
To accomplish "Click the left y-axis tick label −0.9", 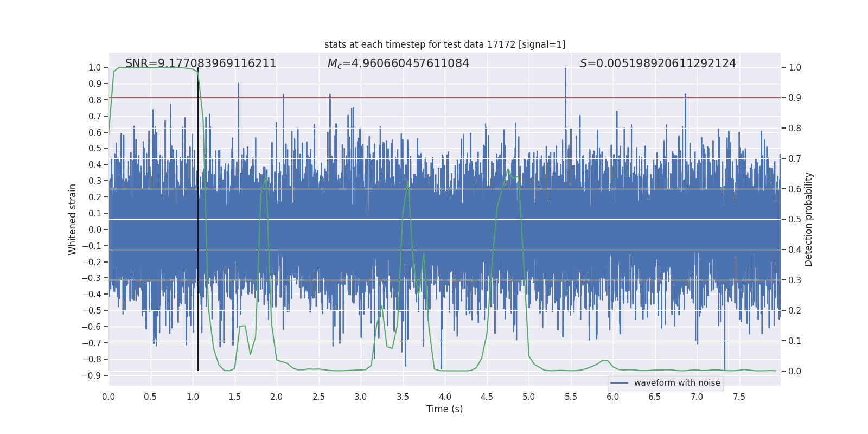I will click(91, 375).
